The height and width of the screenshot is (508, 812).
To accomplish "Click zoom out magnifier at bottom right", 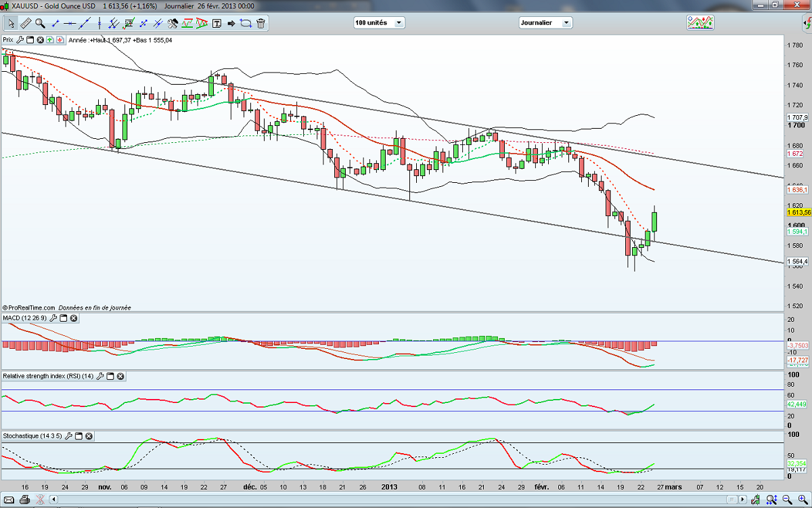I will pos(771,500).
